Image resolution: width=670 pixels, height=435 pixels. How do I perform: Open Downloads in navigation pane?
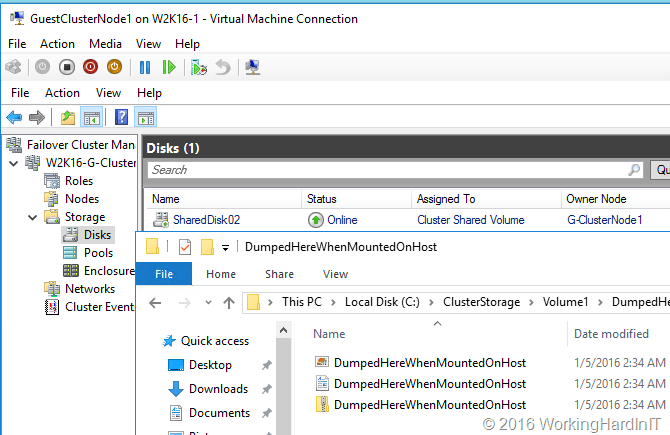pyautogui.click(x=209, y=389)
